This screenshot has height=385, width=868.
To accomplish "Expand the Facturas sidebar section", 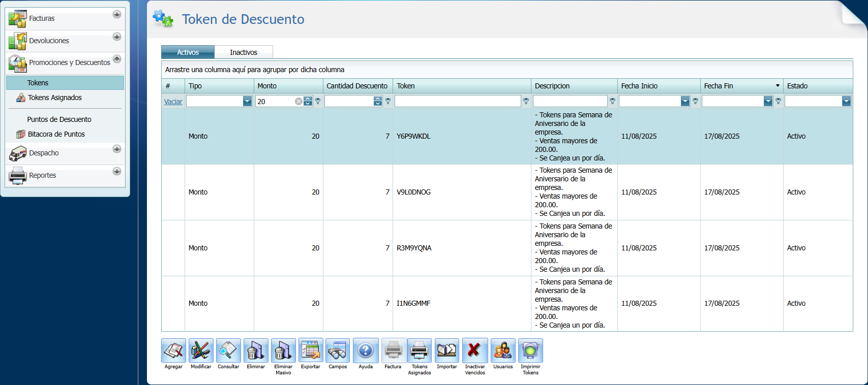I will click(x=117, y=14).
